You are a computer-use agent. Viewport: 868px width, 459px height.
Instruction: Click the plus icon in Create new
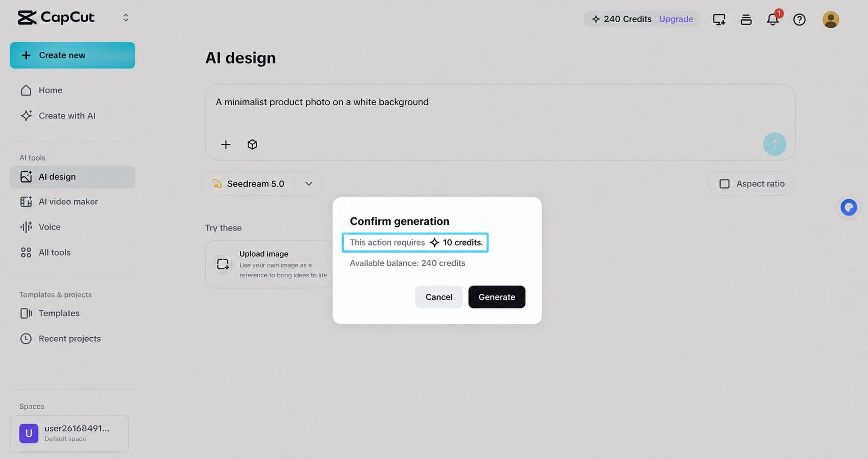coord(26,55)
